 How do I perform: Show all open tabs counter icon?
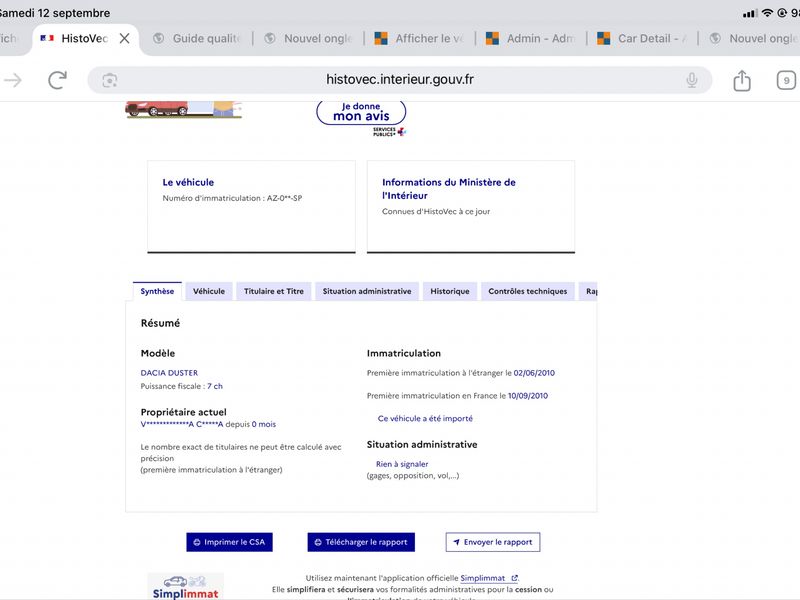(x=786, y=80)
